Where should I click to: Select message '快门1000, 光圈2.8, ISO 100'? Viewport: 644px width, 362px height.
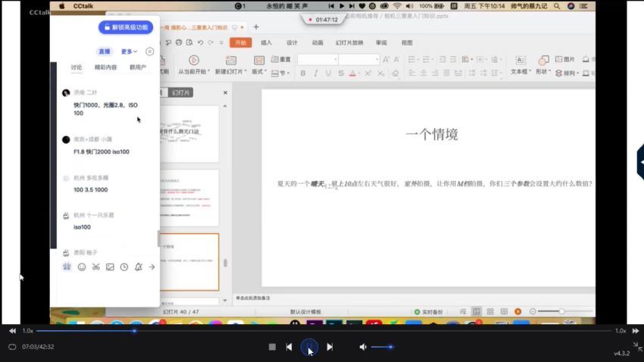(105, 109)
